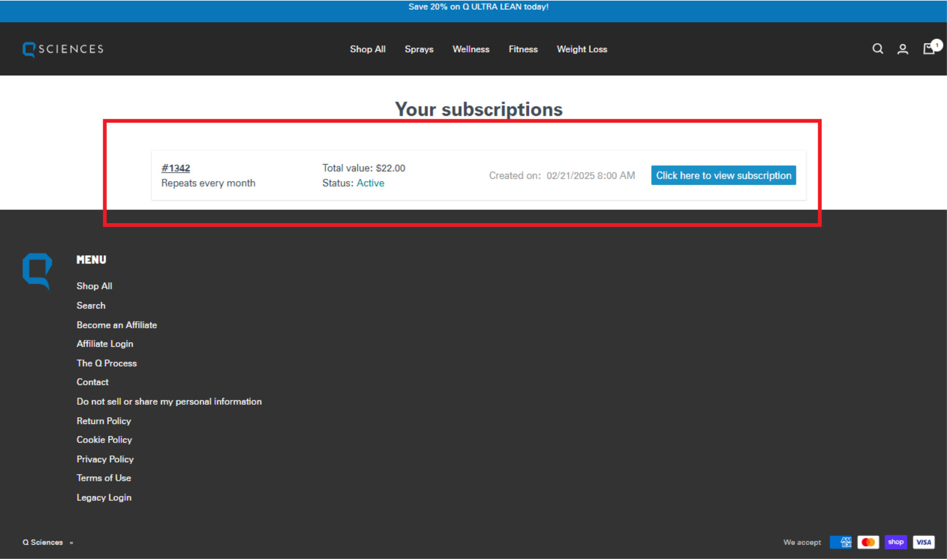The image size is (947, 560).
Task: Click the Save 20% announcement banner
Action: point(478,7)
